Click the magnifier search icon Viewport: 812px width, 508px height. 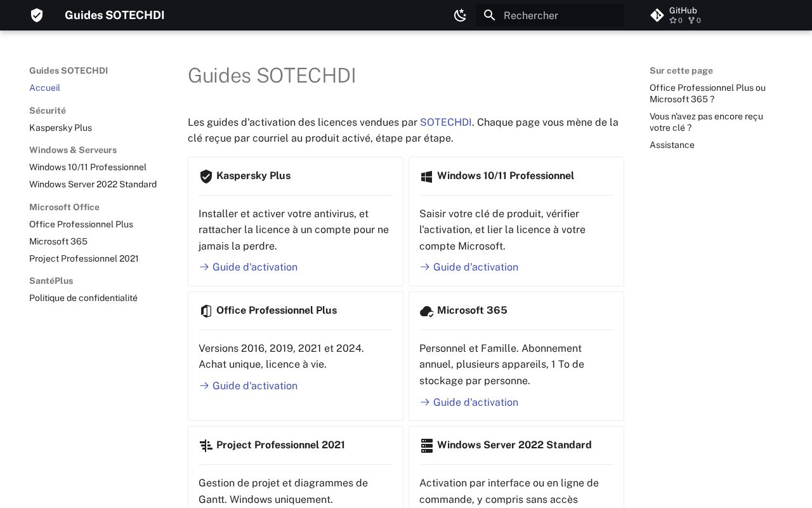(x=489, y=15)
